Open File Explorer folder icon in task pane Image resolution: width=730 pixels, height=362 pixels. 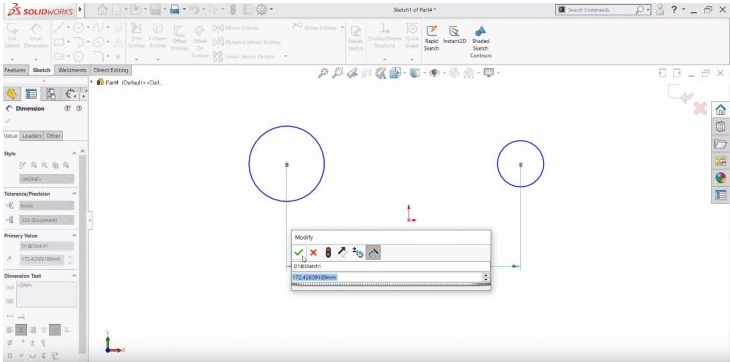point(720,144)
